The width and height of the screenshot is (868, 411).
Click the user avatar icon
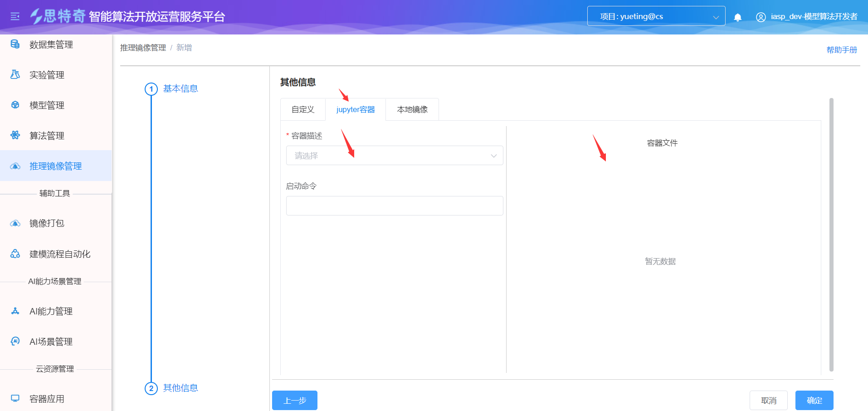click(761, 17)
